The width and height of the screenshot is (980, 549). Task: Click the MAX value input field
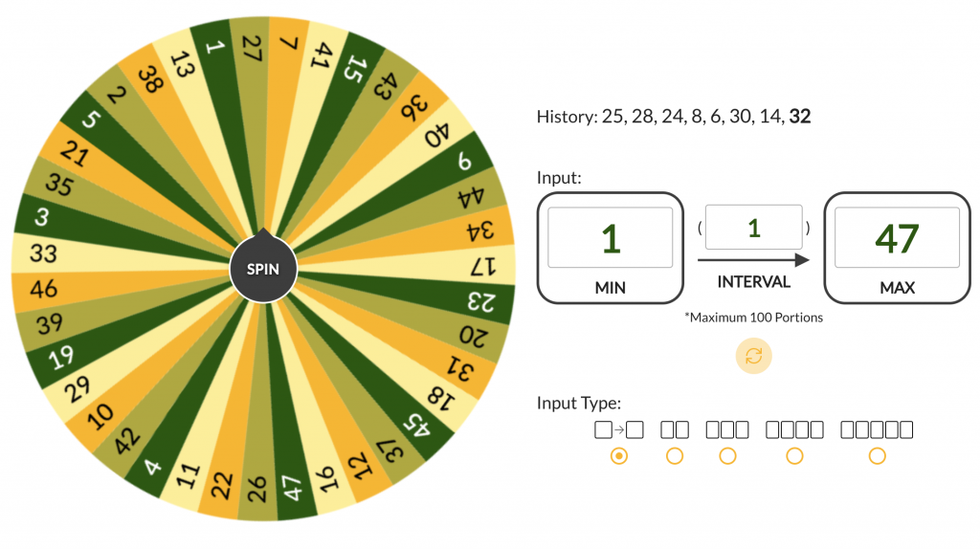(x=897, y=238)
